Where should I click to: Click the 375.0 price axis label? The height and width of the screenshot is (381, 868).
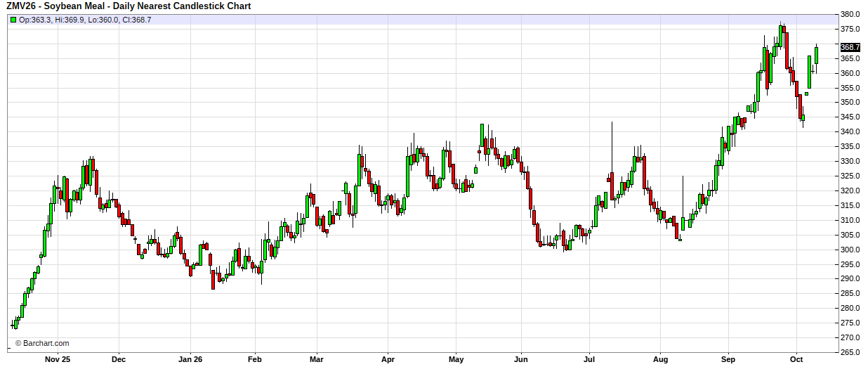tap(850, 29)
